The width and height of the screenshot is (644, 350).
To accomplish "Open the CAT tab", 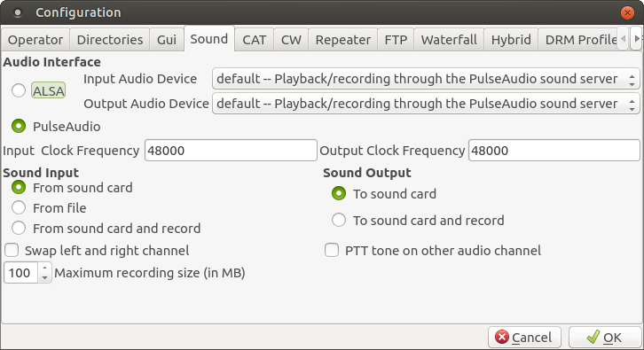I will click(255, 40).
